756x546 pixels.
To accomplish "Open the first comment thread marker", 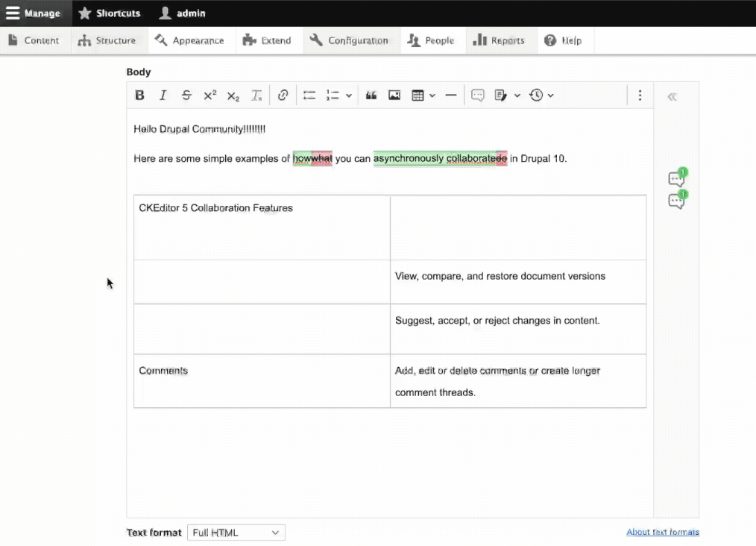I will tap(675, 177).
